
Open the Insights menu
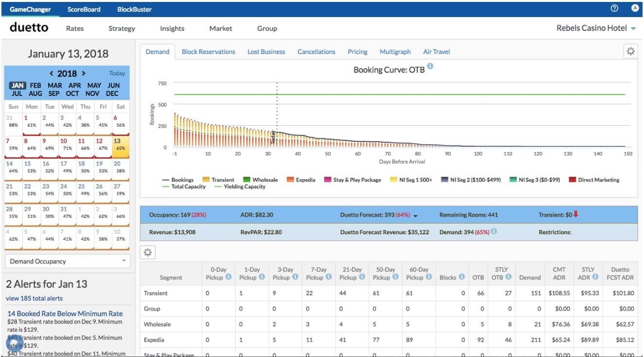tap(172, 28)
